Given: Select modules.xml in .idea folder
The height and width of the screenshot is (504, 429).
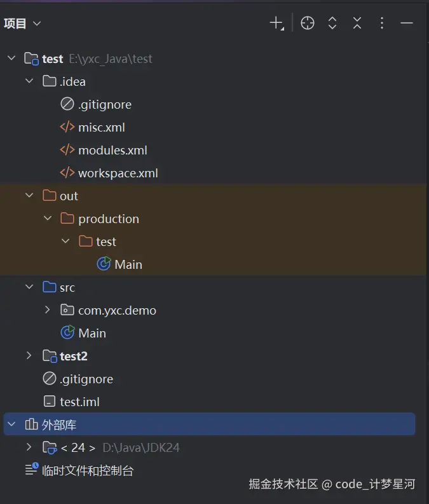Looking at the screenshot, I should (112, 150).
